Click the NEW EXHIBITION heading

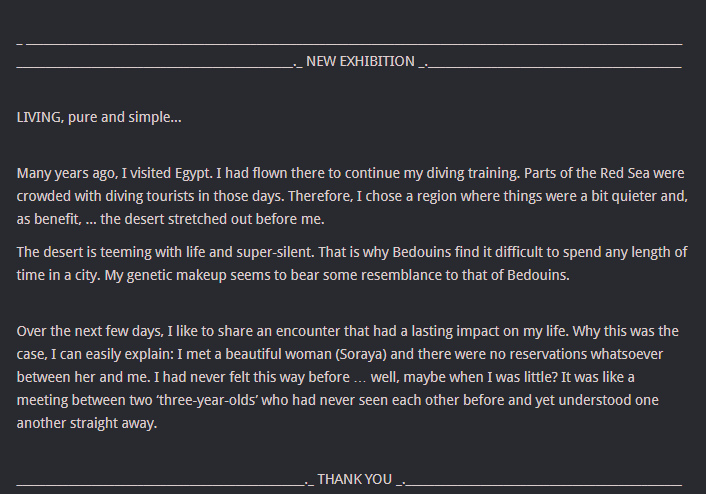tap(360, 62)
